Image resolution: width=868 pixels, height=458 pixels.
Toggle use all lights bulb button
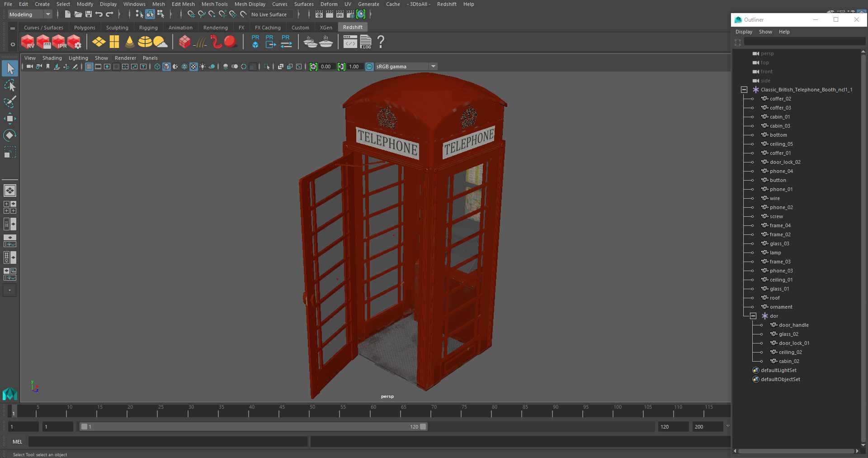[x=203, y=67]
